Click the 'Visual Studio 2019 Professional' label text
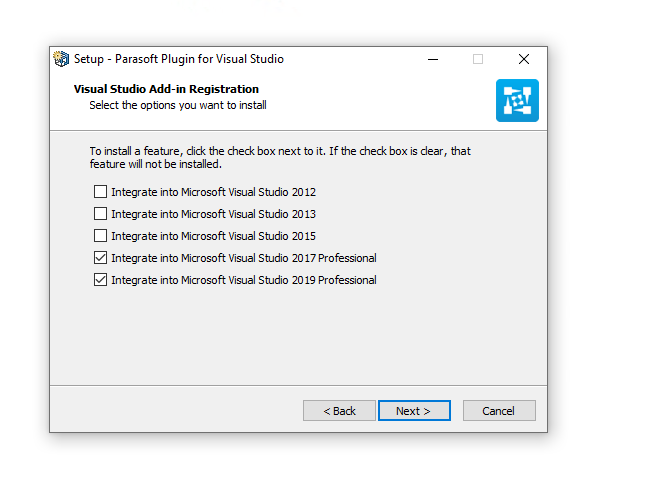647x501 pixels. click(244, 280)
